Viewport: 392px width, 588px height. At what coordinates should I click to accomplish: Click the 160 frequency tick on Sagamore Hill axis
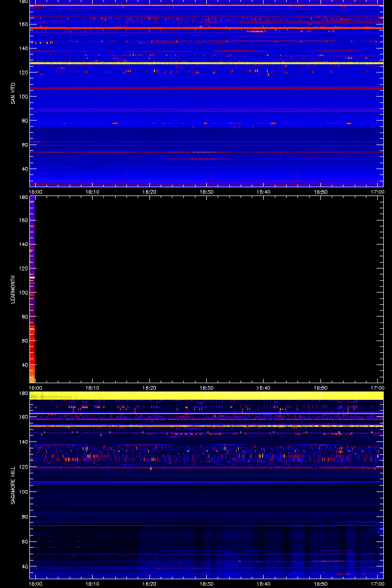point(23,417)
